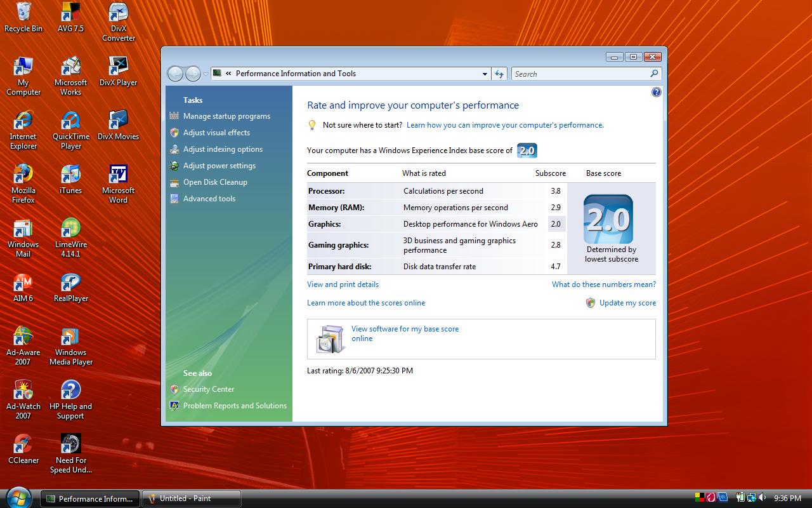The image size is (812, 508).
Task: Click the taskbar clock showing 9:36 PM
Action: pos(788,498)
